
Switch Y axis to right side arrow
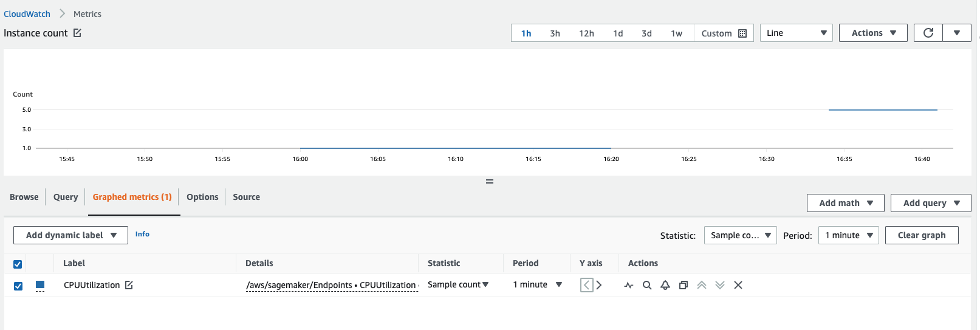pyautogui.click(x=599, y=285)
